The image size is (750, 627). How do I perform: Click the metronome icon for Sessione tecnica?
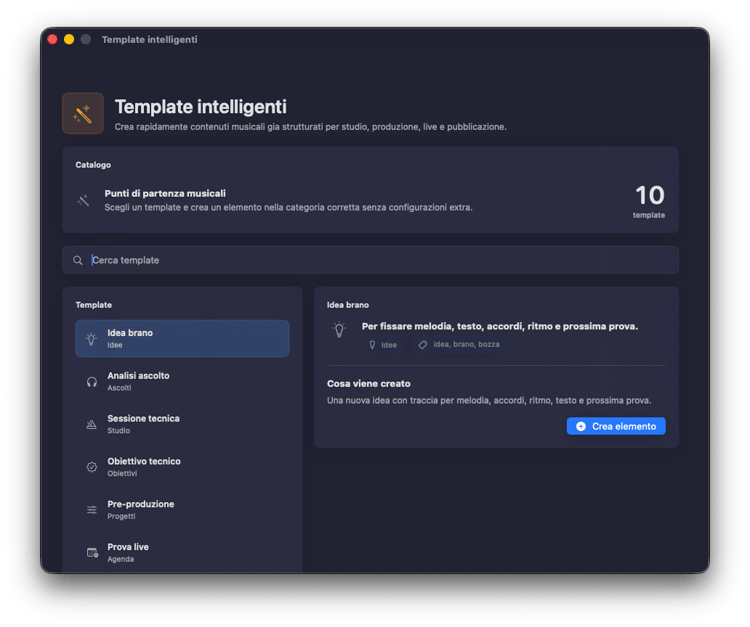point(91,424)
